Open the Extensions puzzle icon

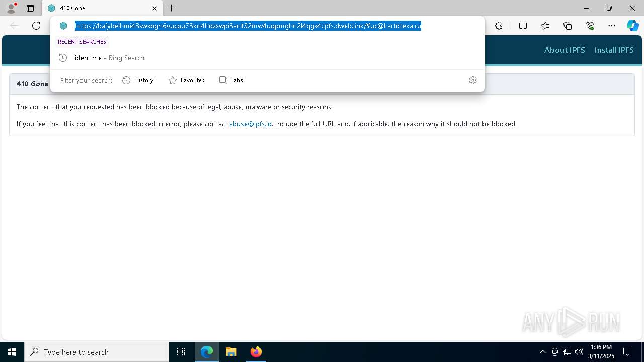point(499,26)
